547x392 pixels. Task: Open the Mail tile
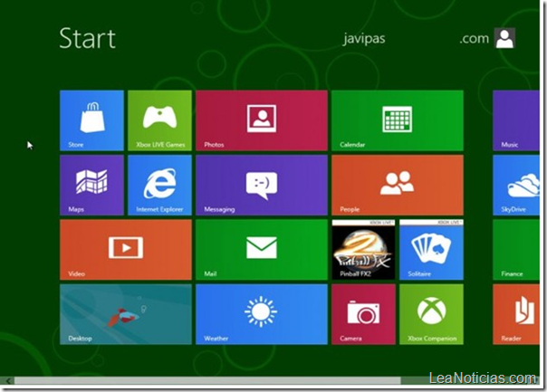pos(262,250)
